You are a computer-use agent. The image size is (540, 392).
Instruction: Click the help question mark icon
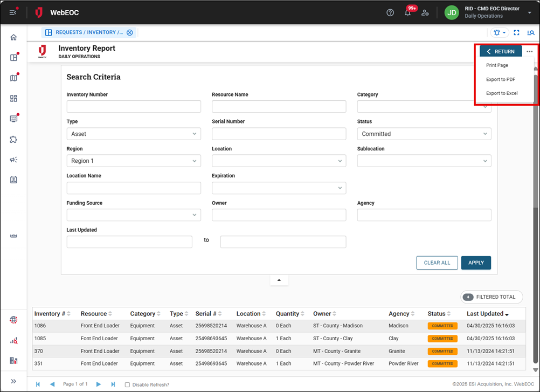(390, 12)
